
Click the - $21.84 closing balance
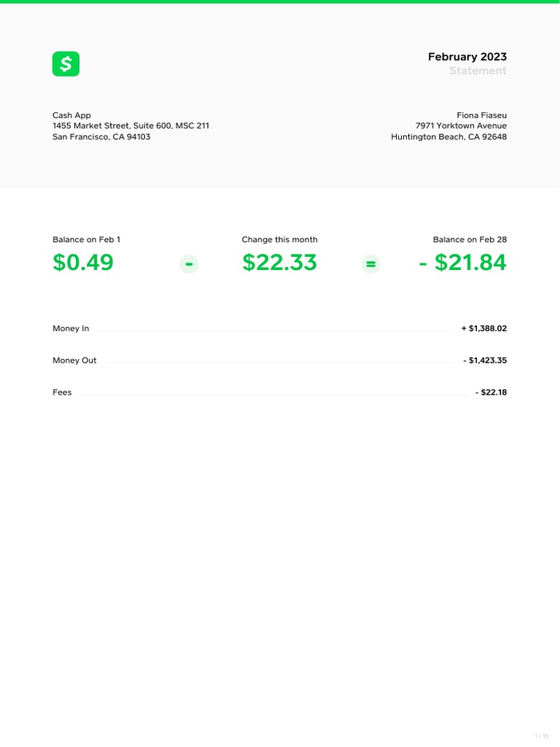coord(462,263)
